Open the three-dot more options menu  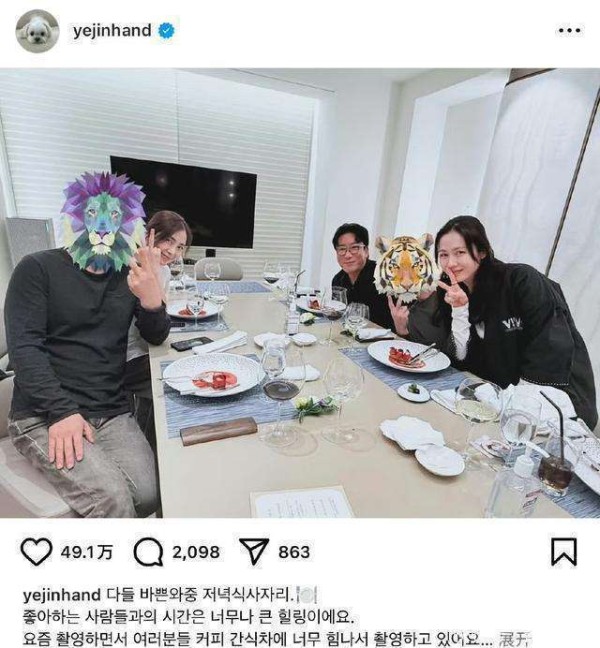click(570, 31)
